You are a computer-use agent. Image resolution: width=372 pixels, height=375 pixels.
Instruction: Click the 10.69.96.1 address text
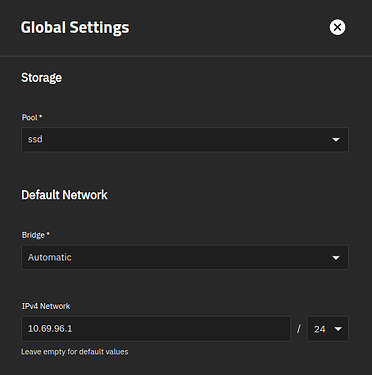coord(50,329)
